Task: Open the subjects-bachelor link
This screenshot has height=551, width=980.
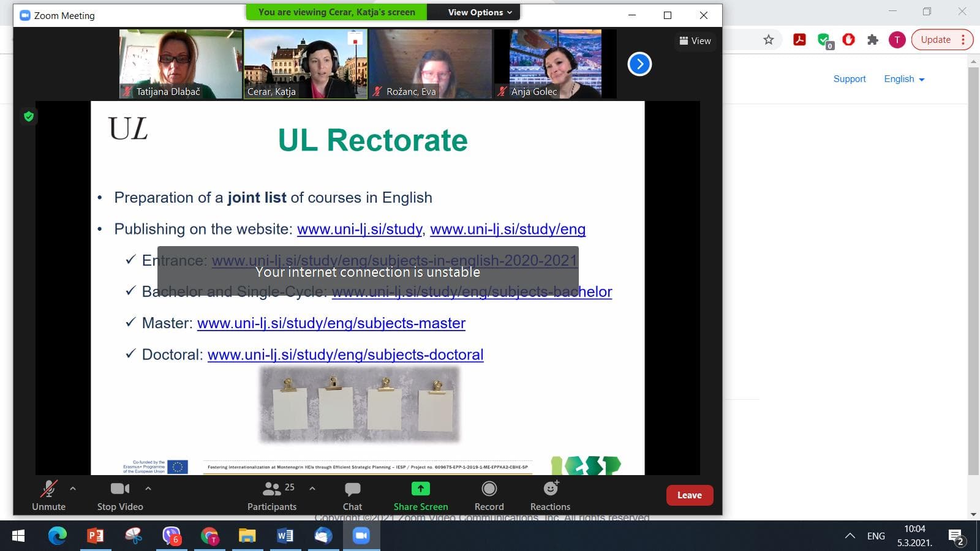Action: coord(472,291)
